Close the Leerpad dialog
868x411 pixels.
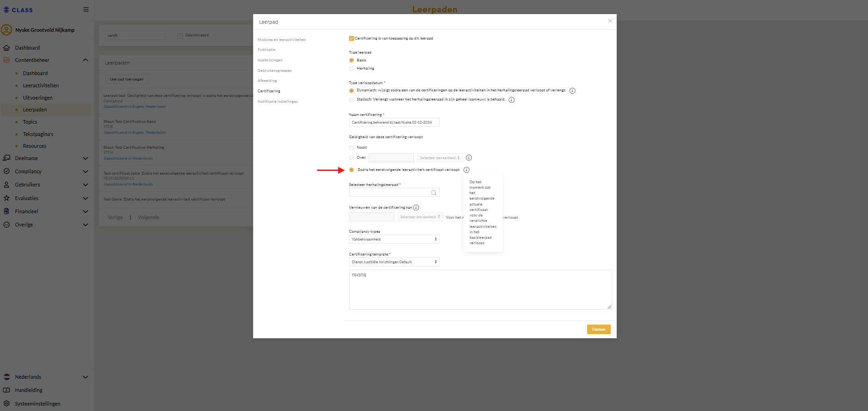point(610,21)
